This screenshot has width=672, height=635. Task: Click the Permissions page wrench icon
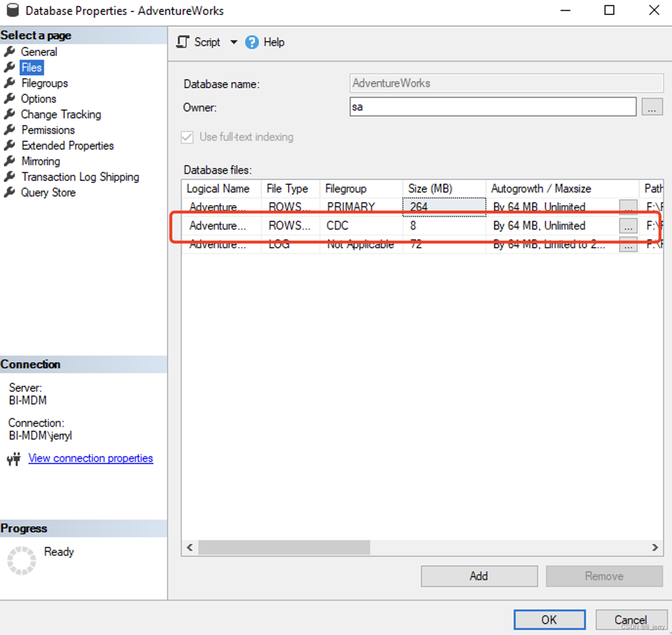(x=10, y=129)
